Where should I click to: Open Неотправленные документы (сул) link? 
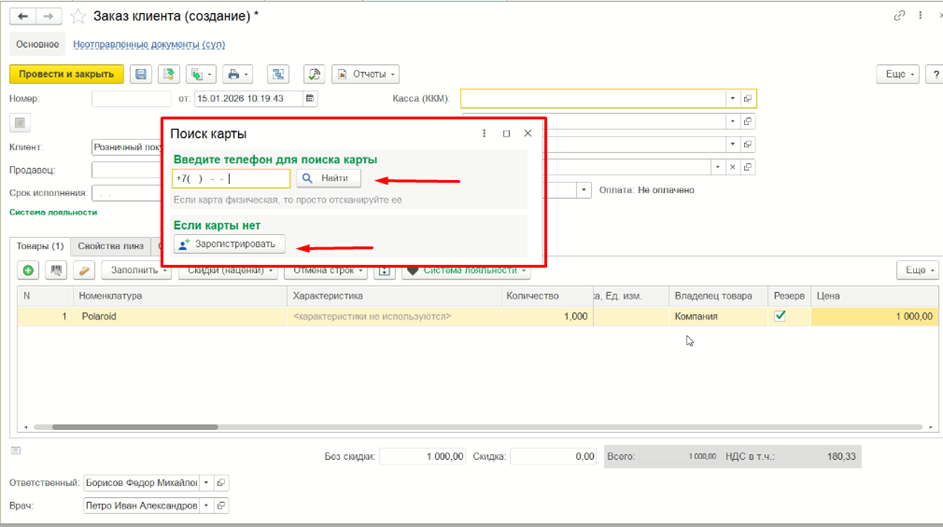[x=149, y=45]
